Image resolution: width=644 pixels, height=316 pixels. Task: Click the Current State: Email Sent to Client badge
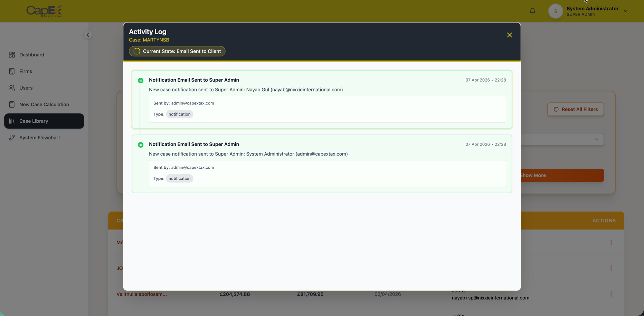click(x=177, y=51)
